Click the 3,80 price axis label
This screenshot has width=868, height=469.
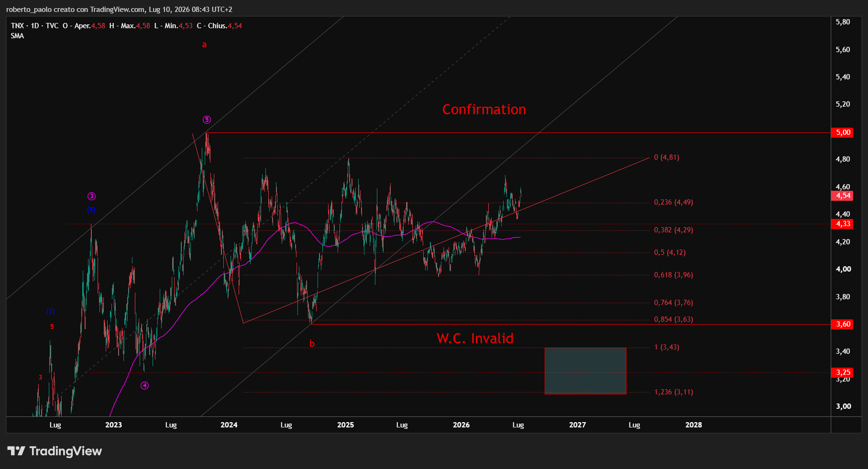[843, 297]
